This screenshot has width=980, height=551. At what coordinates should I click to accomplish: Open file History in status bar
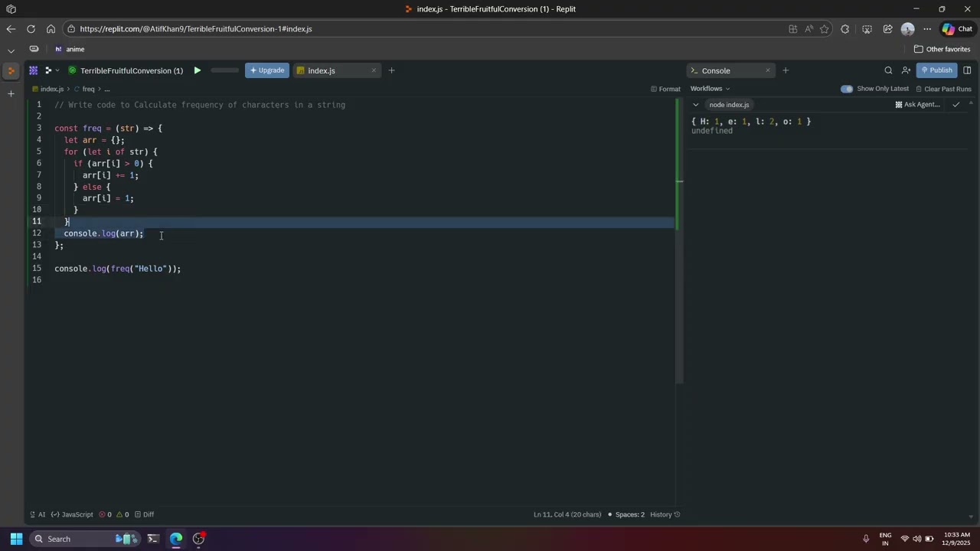[x=665, y=514]
